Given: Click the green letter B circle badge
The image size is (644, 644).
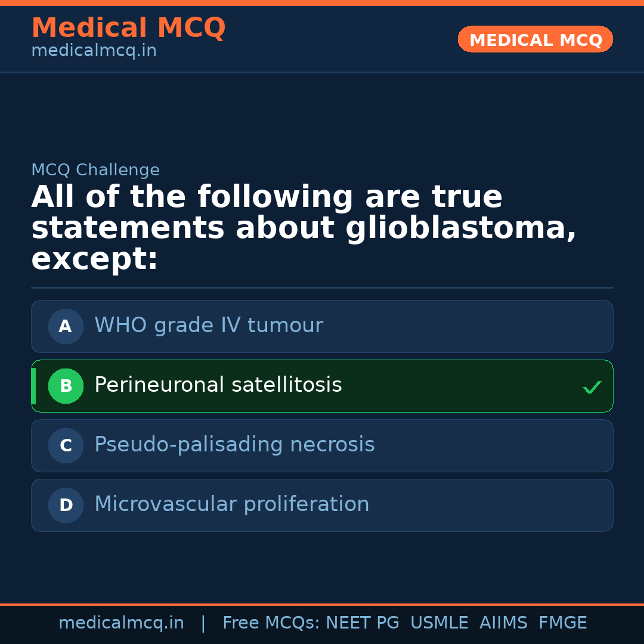Looking at the screenshot, I should (x=66, y=386).
